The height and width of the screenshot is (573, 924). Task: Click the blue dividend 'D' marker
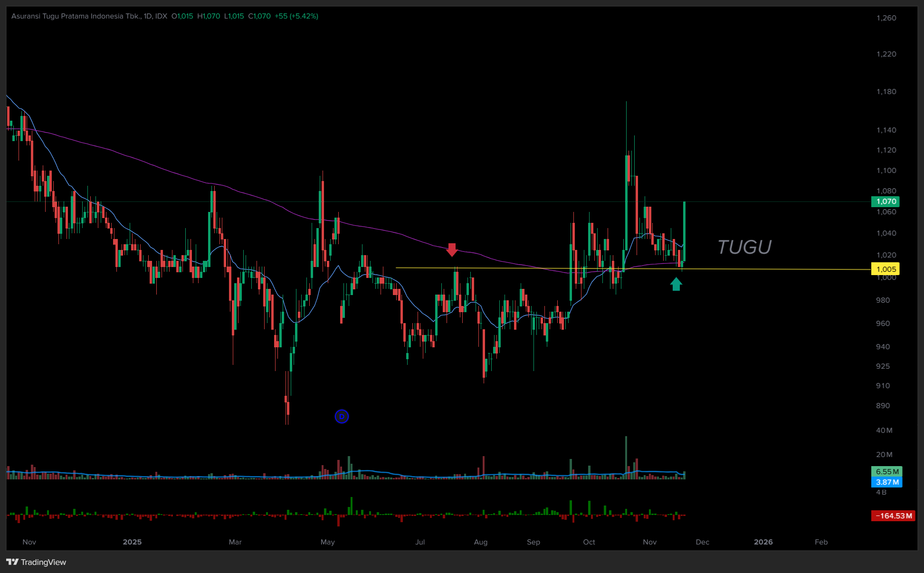pyautogui.click(x=342, y=417)
